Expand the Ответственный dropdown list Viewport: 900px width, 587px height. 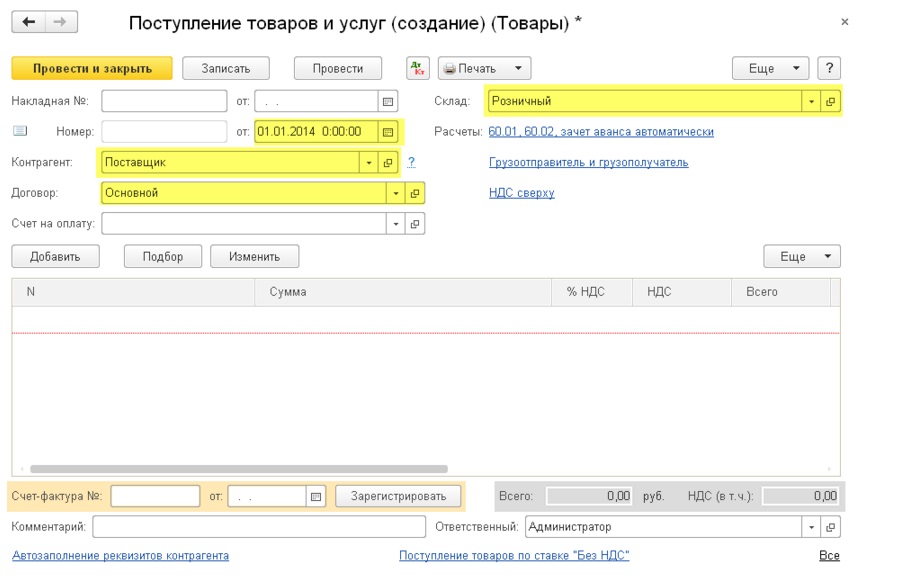point(811,527)
